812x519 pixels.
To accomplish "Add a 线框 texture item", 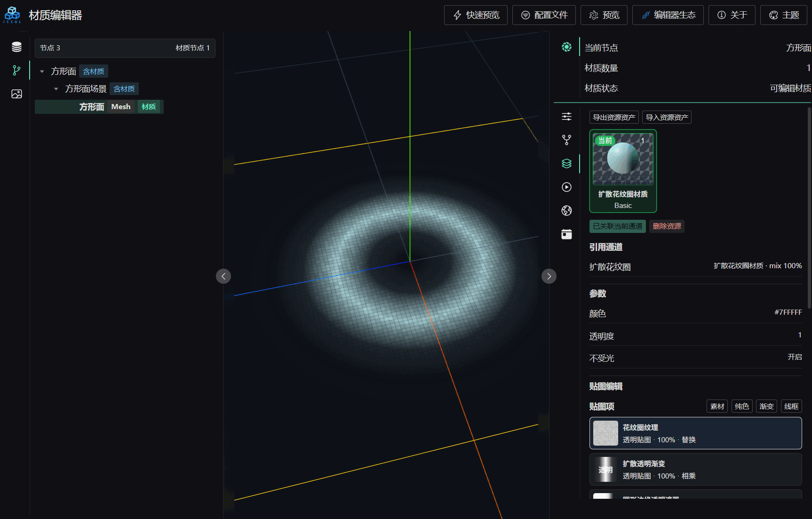I will (x=791, y=406).
